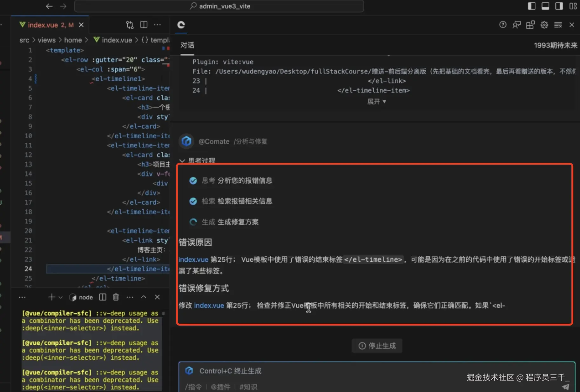Toggle the bottom panel layout icon
The width and height of the screenshot is (580, 392).
pyautogui.click(x=545, y=6)
